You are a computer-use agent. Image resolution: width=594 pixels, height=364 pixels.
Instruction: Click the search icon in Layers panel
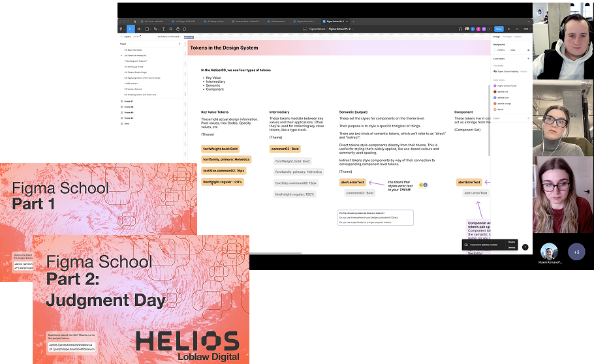click(x=121, y=37)
